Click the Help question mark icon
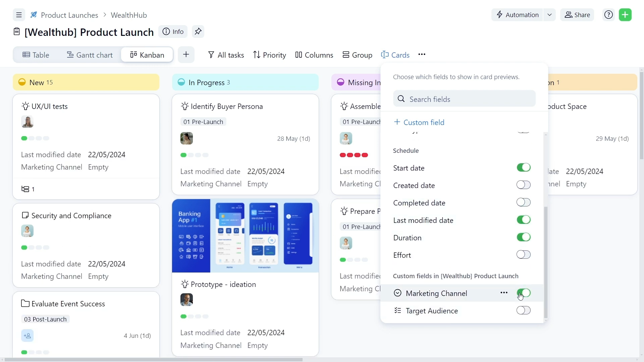This screenshot has height=362, width=644. coord(608,15)
